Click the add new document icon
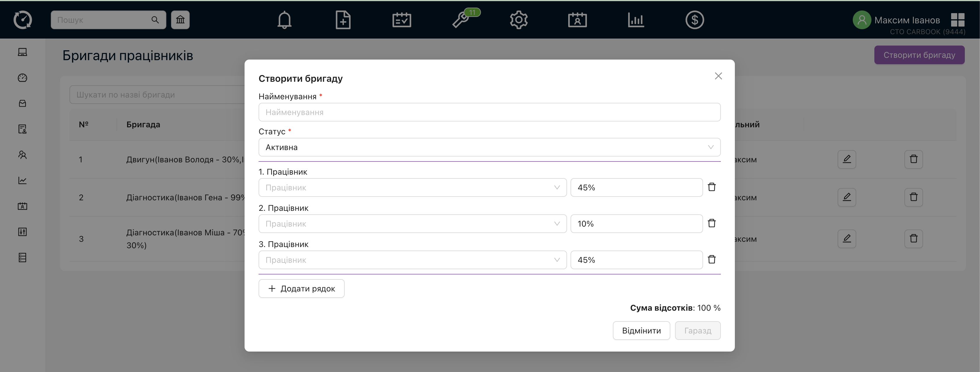The height and width of the screenshot is (372, 980). point(343,20)
